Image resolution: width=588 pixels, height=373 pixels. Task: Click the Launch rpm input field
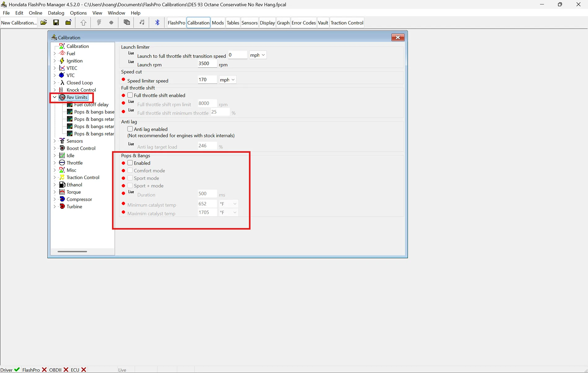coord(207,64)
